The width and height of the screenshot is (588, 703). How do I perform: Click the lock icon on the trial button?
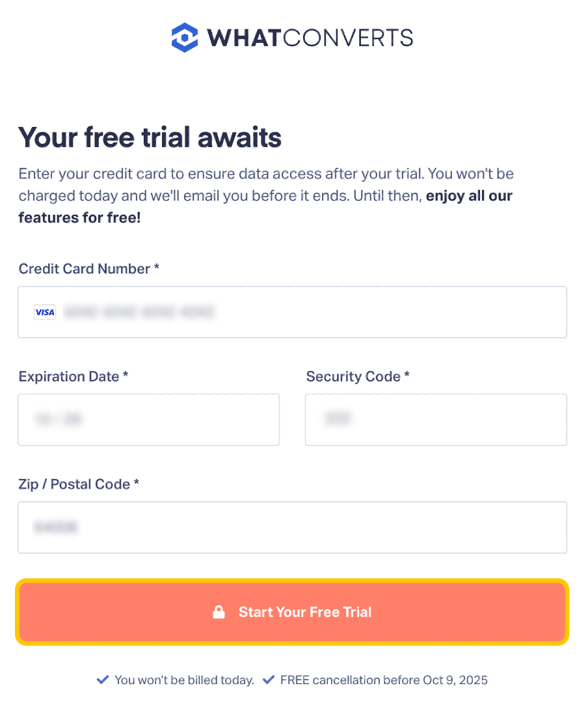[x=219, y=612]
